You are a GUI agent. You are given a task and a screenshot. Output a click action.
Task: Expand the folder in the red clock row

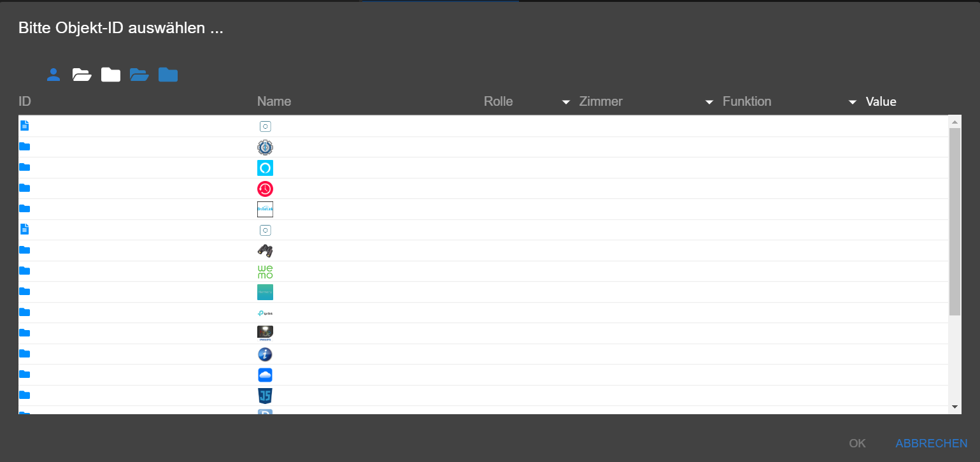24,188
